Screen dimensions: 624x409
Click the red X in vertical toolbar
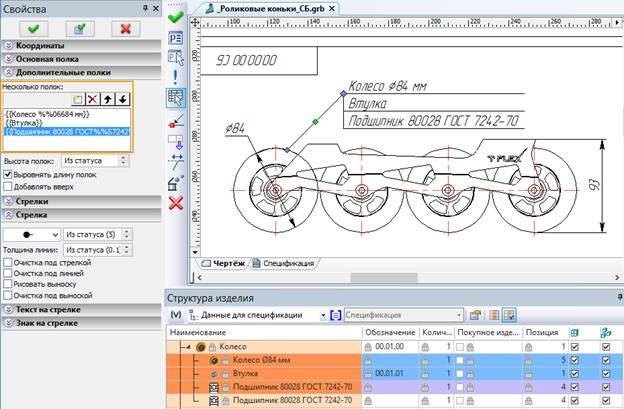(176, 203)
